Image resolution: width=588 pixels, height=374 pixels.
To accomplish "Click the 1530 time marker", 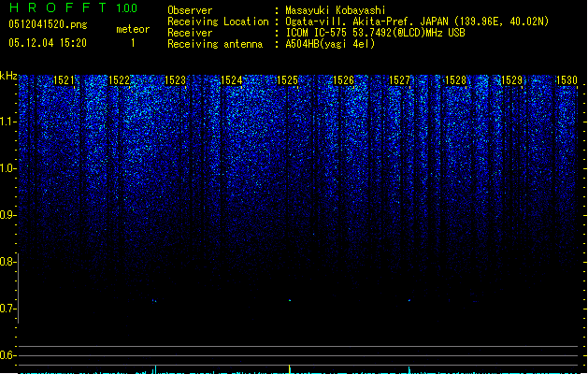I will (566, 80).
